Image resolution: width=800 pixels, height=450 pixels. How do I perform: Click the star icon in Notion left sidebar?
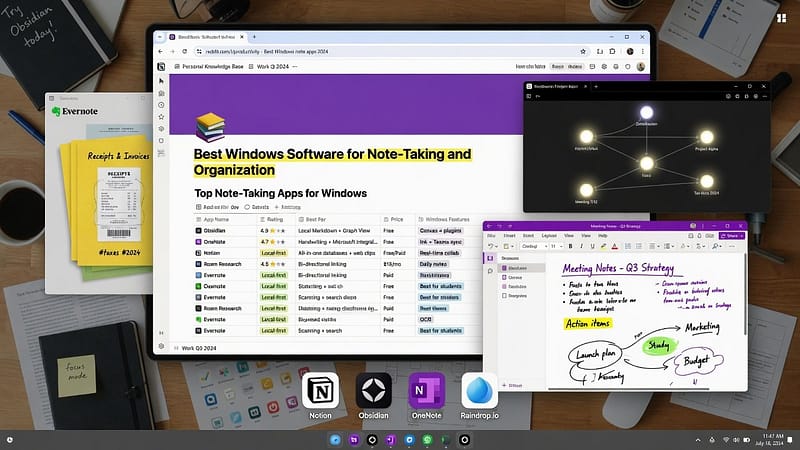pos(161,117)
